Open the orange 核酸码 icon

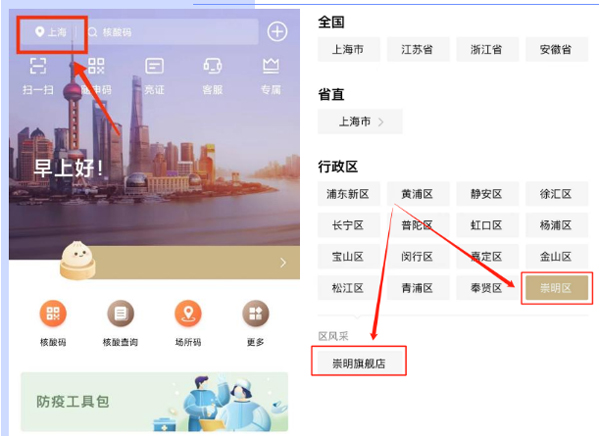pos(53,314)
